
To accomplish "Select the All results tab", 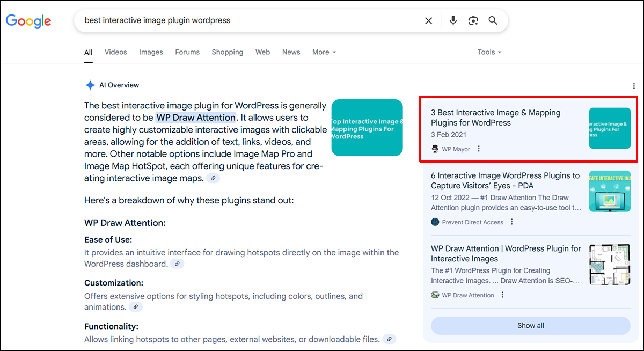I will click(89, 52).
